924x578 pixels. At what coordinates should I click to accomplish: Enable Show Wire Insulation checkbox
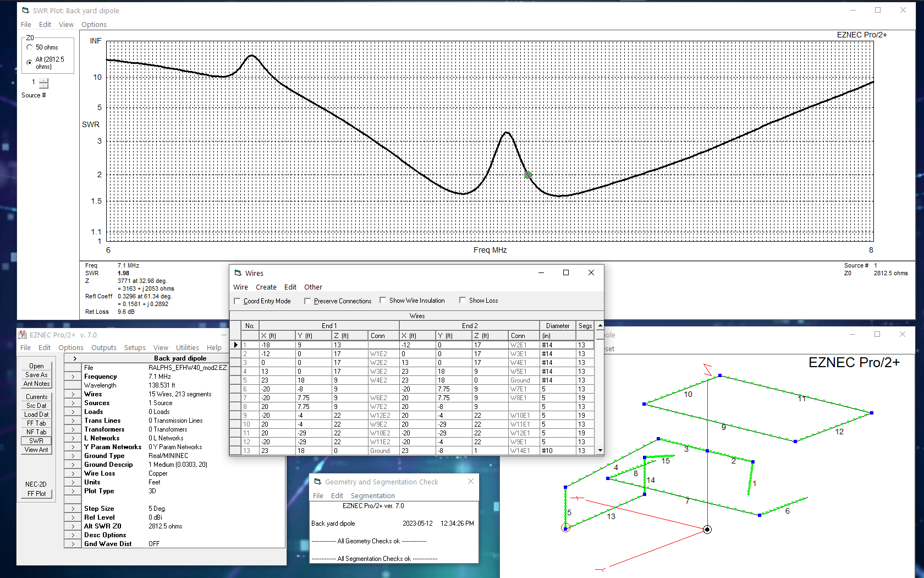coord(383,301)
